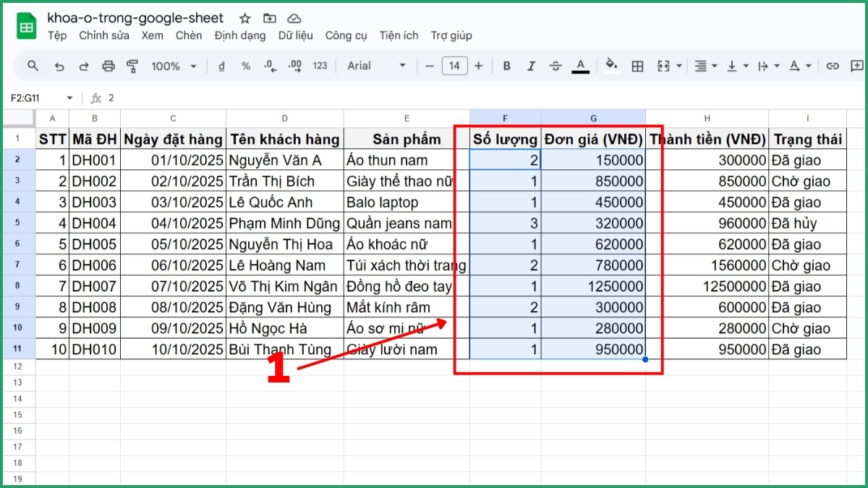This screenshot has width=868, height=488.
Task: Click the Undo button
Action: point(59,66)
